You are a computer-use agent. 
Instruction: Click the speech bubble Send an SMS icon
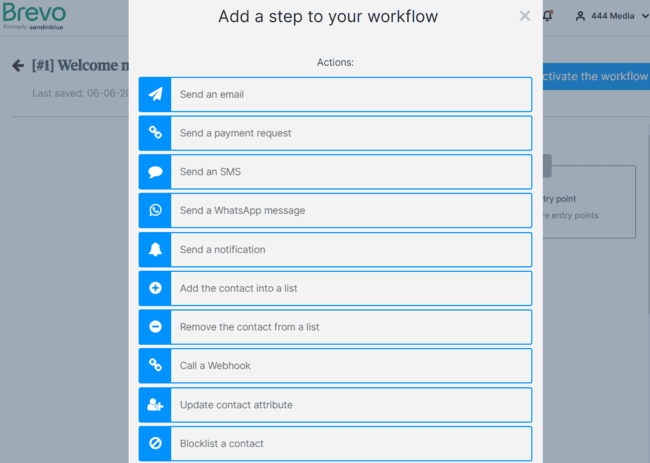click(x=155, y=172)
